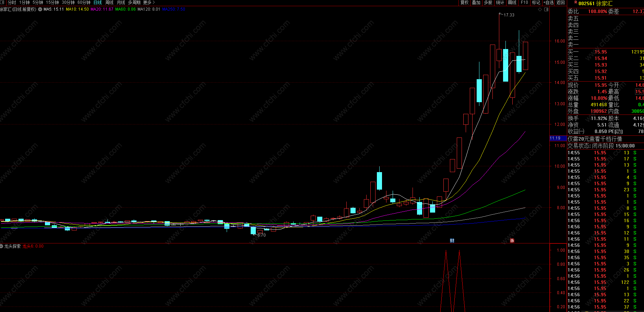Screen dimensions: 644x312
Task: Click the 换手 11.92% value
Action: click(x=599, y=118)
